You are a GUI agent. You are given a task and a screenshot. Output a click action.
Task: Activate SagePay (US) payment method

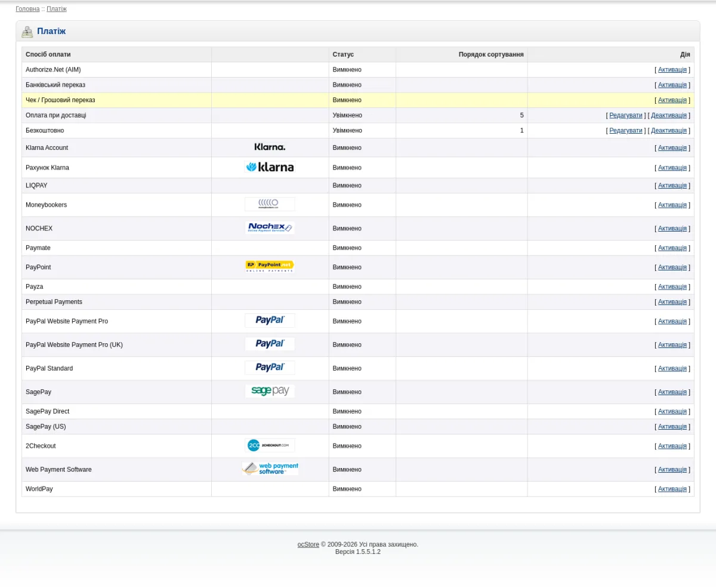tap(672, 426)
